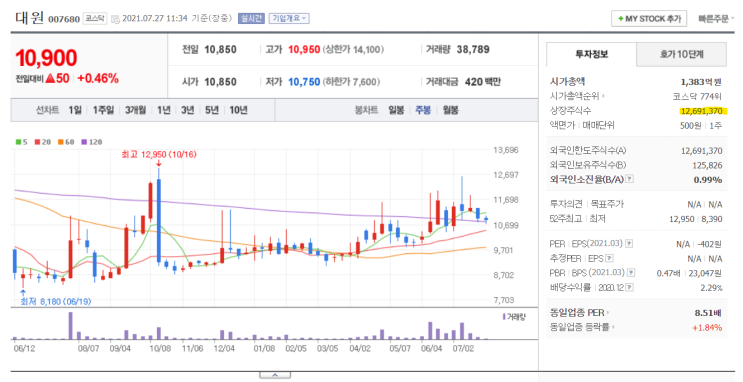This screenshot has width=743, height=382.
Task: Click the 최고 12,950 high marker on chart
Action: tap(159, 155)
